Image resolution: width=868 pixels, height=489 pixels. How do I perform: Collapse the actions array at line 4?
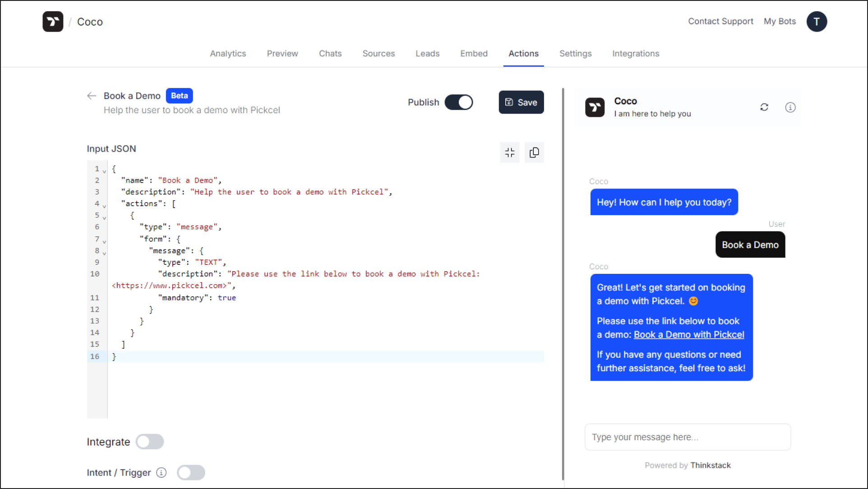point(104,206)
